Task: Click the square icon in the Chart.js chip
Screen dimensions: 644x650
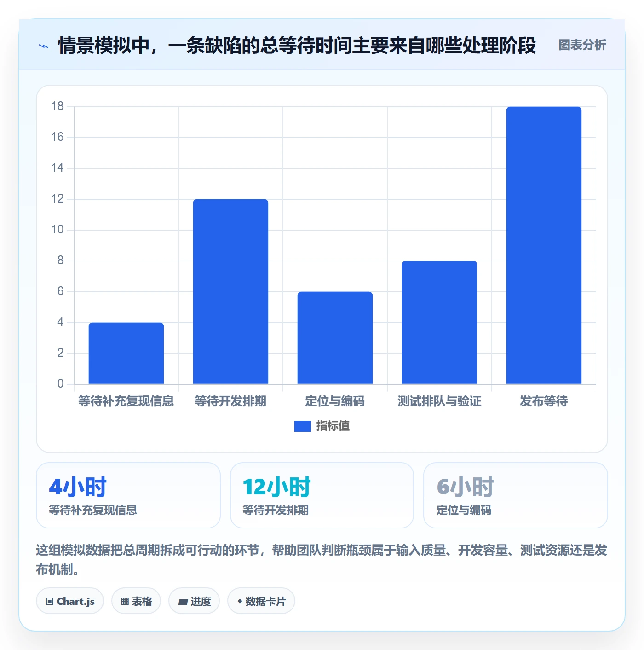Action: point(50,602)
